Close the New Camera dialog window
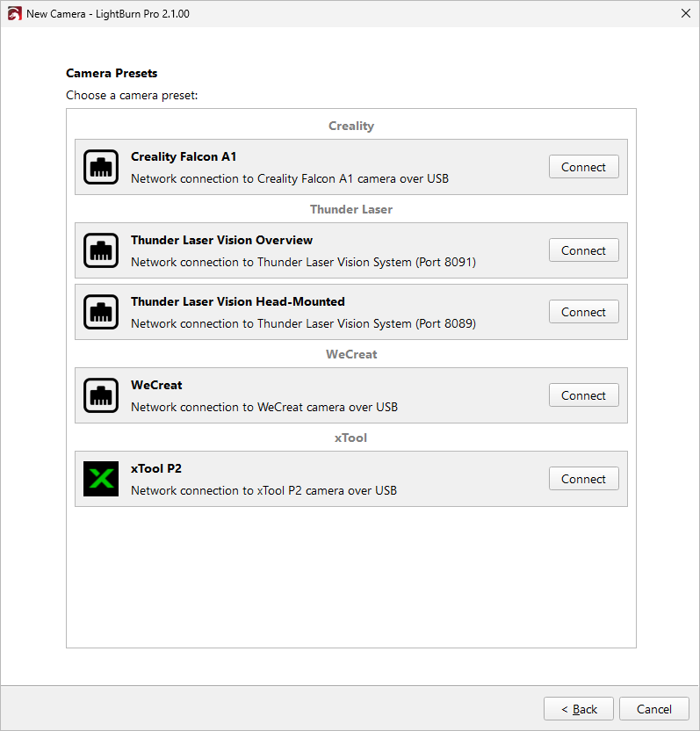 pos(686,13)
